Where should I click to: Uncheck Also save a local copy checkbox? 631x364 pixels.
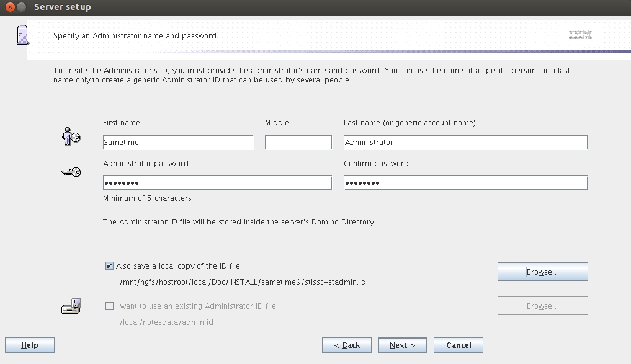point(110,266)
